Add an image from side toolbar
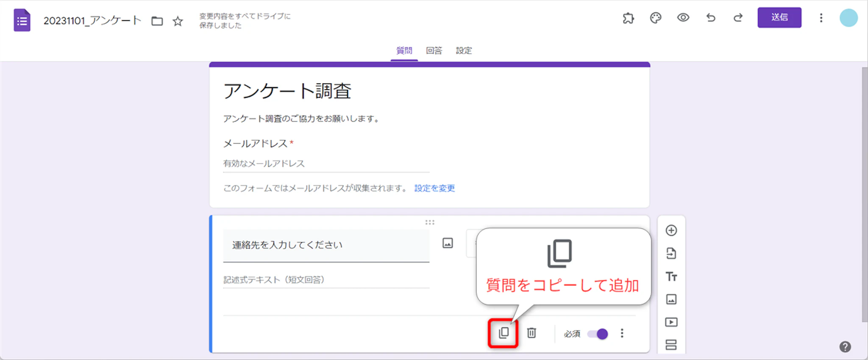 coord(671,299)
